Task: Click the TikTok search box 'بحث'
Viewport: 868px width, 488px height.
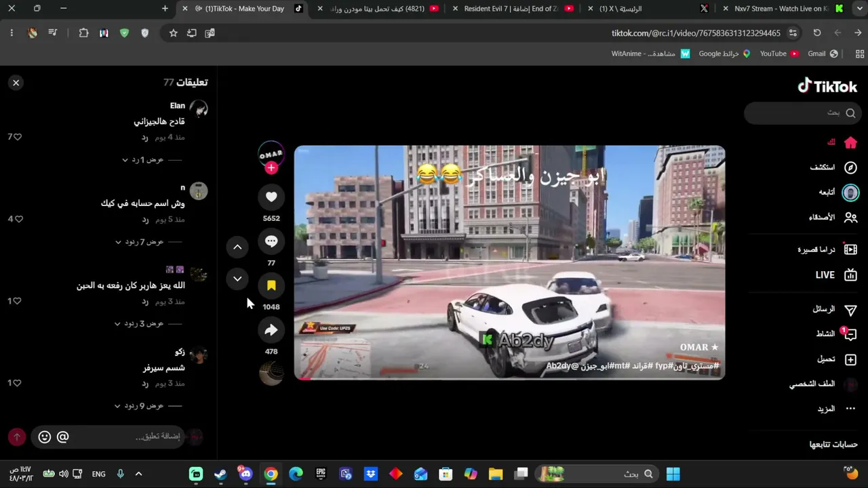Action: [x=803, y=113]
